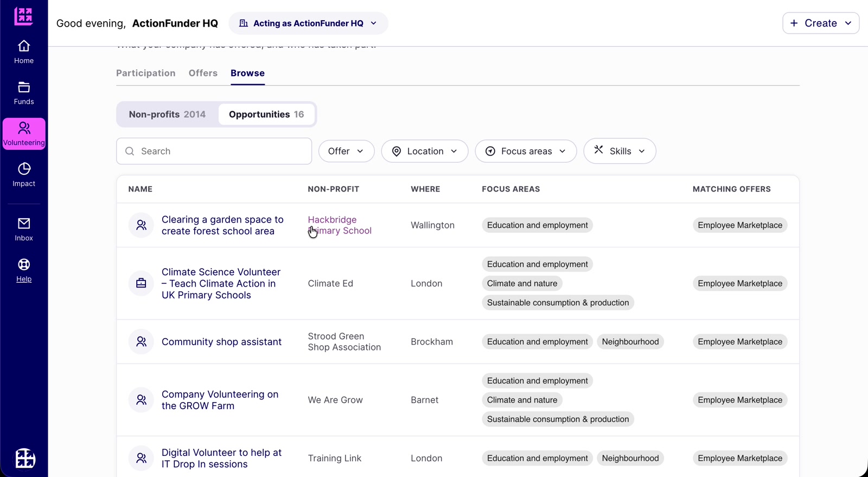This screenshot has height=477, width=868.
Task: Expand the Acting as ActionFunder HQ switcher
Action: [x=308, y=23]
